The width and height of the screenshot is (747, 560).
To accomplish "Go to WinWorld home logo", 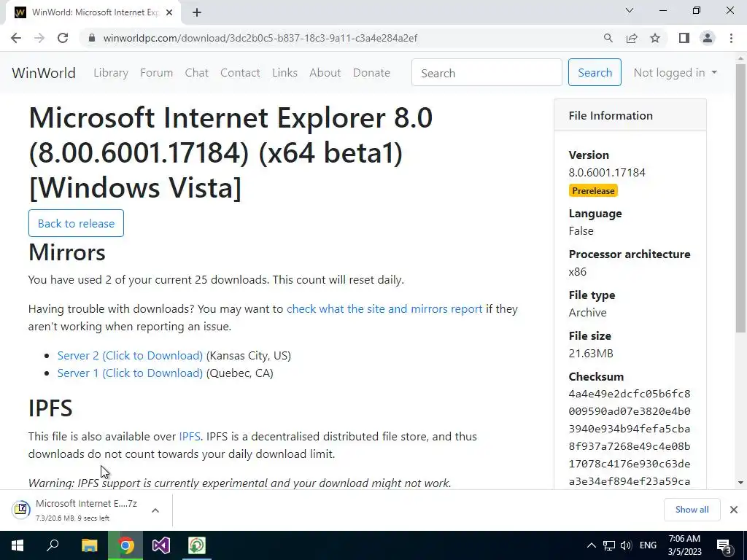I will pyautogui.click(x=44, y=73).
